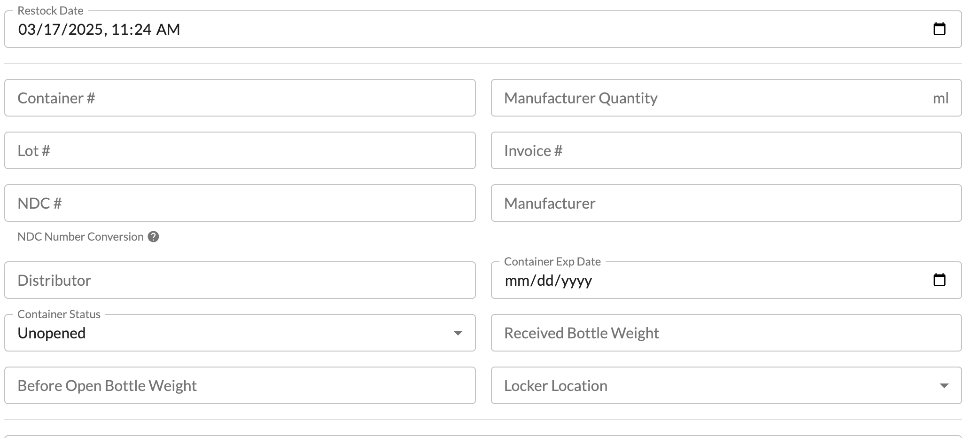Click the NDC Number Conversion help icon
Screen dimensions: 980x438
coord(153,236)
